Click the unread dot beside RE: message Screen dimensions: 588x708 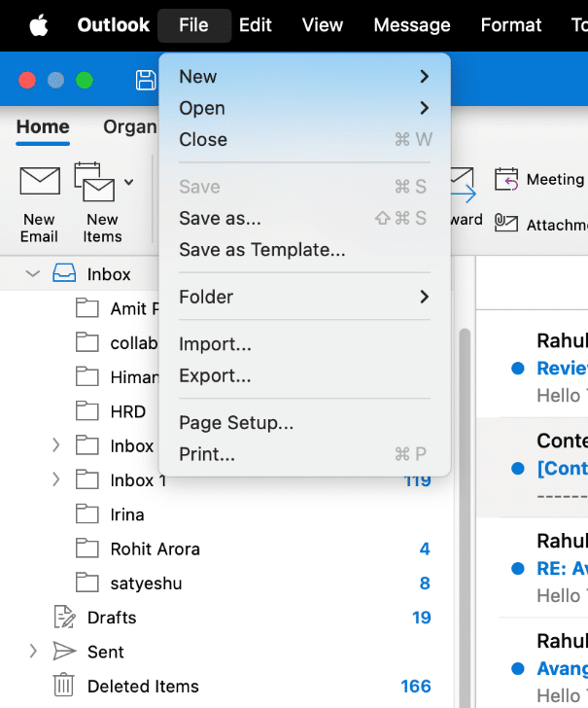(518, 569)
